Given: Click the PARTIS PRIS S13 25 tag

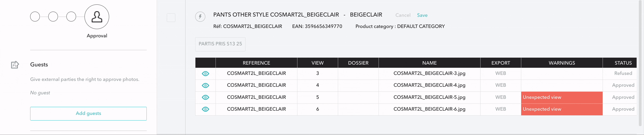Looking at the screenshot, I should pos(220,44).
